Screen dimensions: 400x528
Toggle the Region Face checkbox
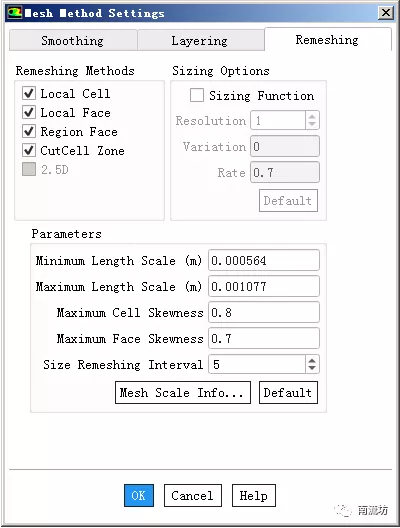pos(29,131)
